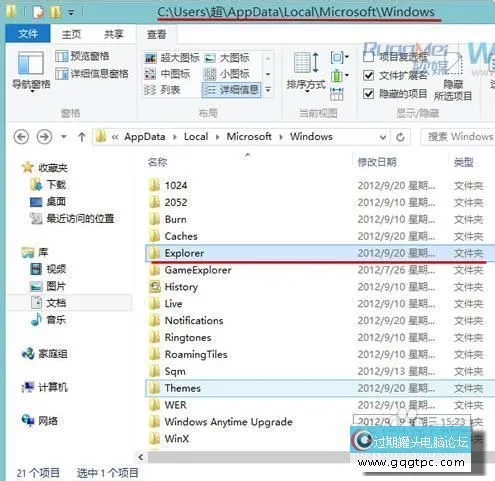This screenshot has height=481, width=495.
Task: Select Large icons (大图标) layout
Action: (227, 58)
